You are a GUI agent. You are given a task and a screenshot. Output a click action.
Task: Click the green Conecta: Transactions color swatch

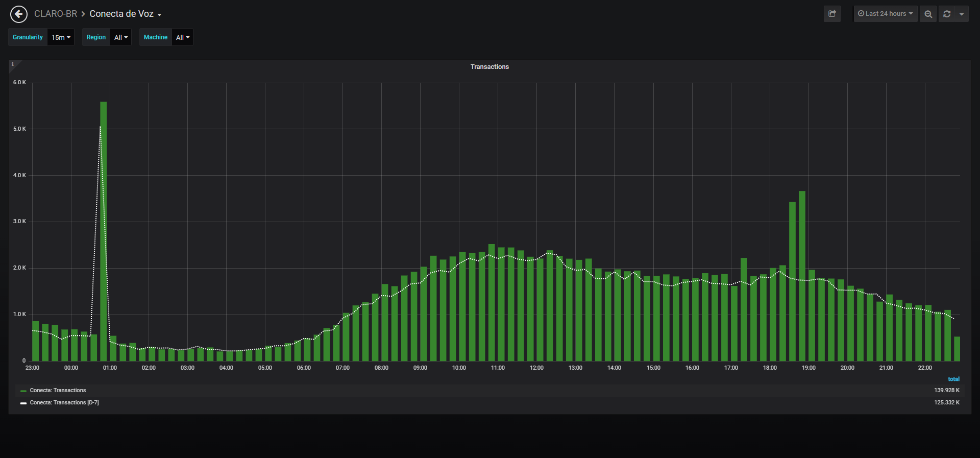pos(23,391)
